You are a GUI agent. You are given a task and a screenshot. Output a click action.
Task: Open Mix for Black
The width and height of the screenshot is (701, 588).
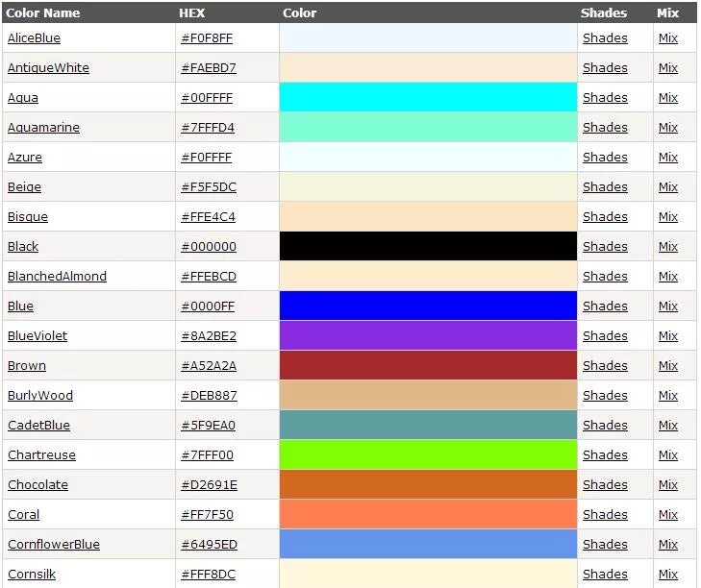[668, 247]
